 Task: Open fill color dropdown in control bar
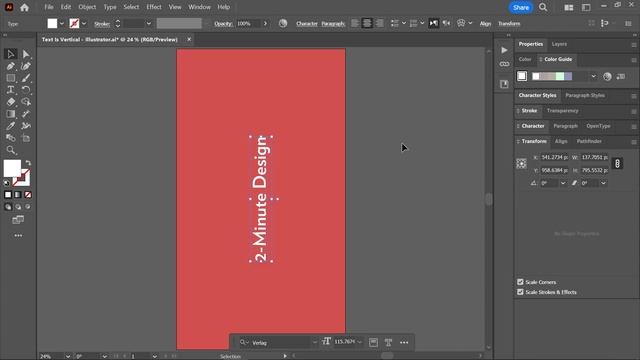pyautogui.click(x=62, y=24)
